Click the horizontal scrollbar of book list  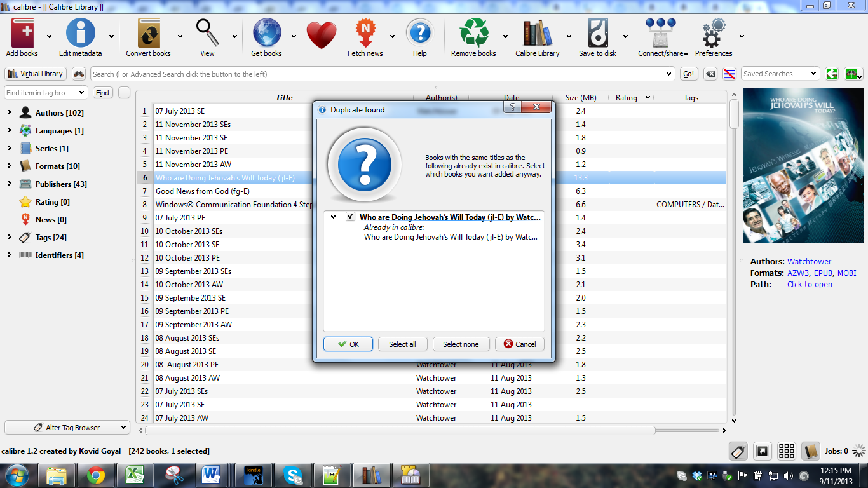(400, 430)
